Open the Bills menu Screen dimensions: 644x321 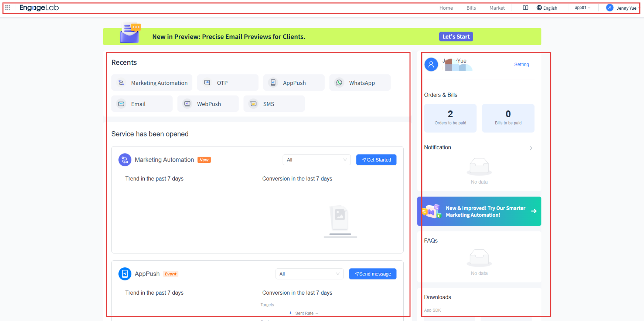click(471, 8)
